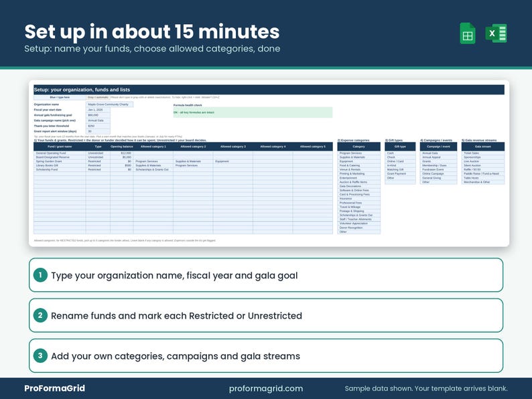532x399 pixels.
Task: Select 'Software & Online Fees' expense category
Action: click(358, 190)
